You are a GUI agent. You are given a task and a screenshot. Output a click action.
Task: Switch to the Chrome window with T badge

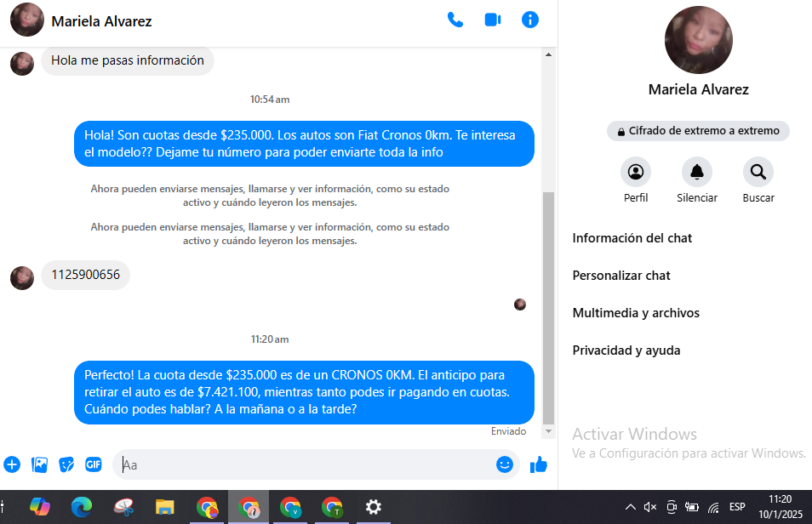pos(332,507)
